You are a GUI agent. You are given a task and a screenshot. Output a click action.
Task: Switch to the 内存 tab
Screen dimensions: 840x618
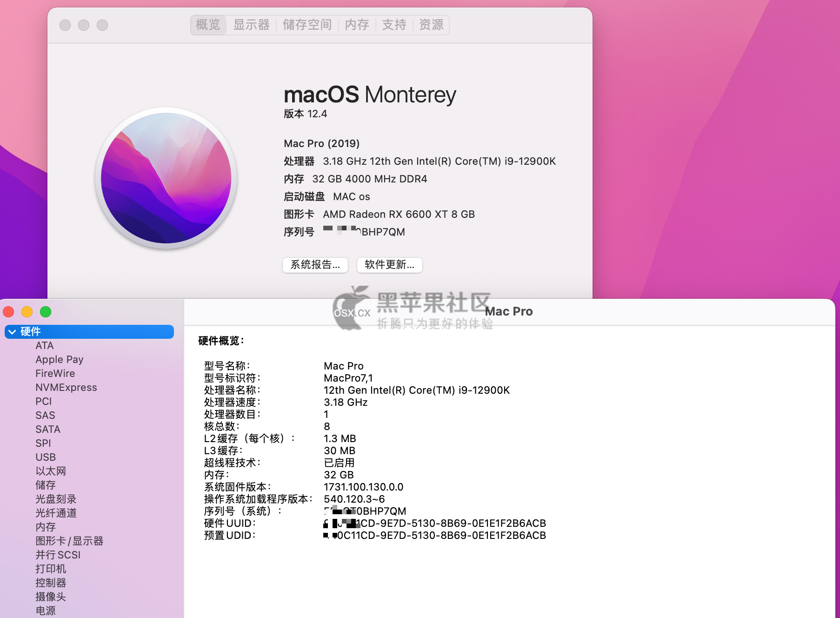coord(357,25)
